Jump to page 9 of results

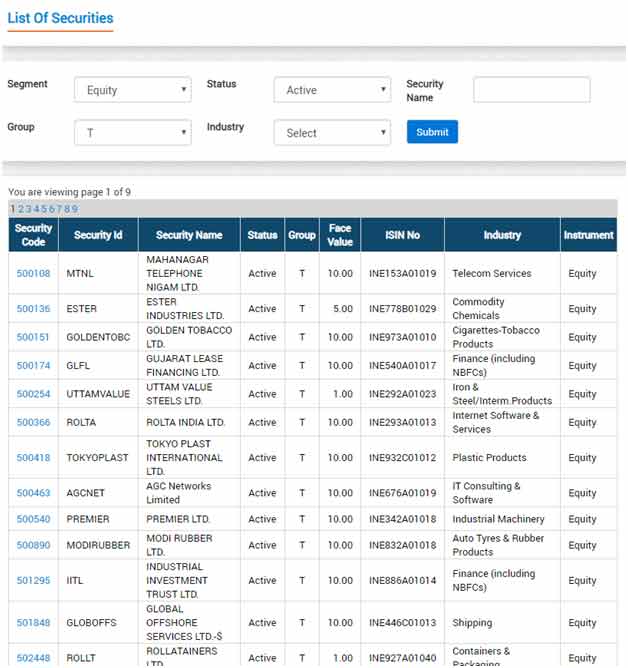(x=74, y=209)
